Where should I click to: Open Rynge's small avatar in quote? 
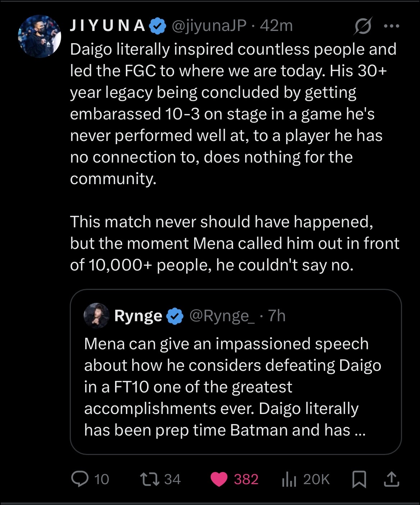pyautogui.click(x=96, y=316)
